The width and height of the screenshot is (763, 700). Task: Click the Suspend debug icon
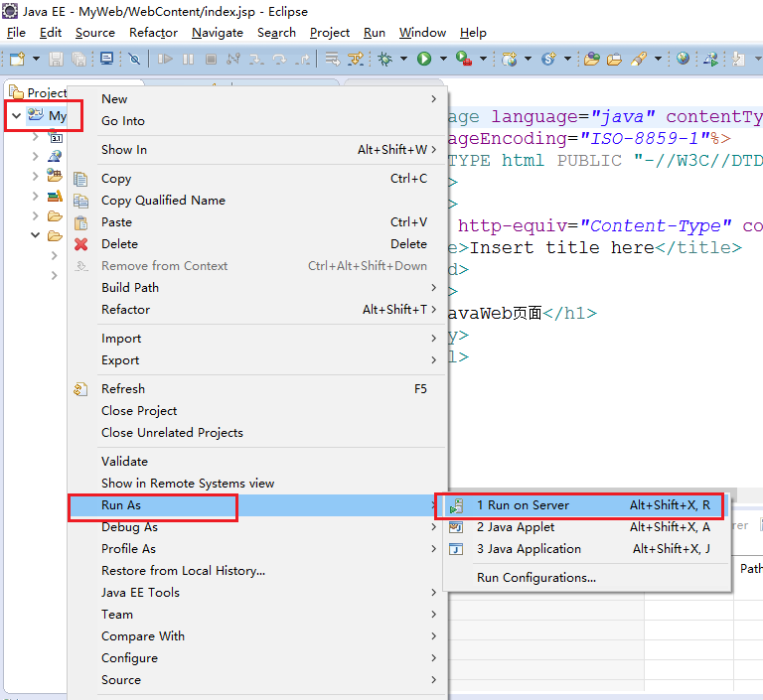(x=188, y=59)
